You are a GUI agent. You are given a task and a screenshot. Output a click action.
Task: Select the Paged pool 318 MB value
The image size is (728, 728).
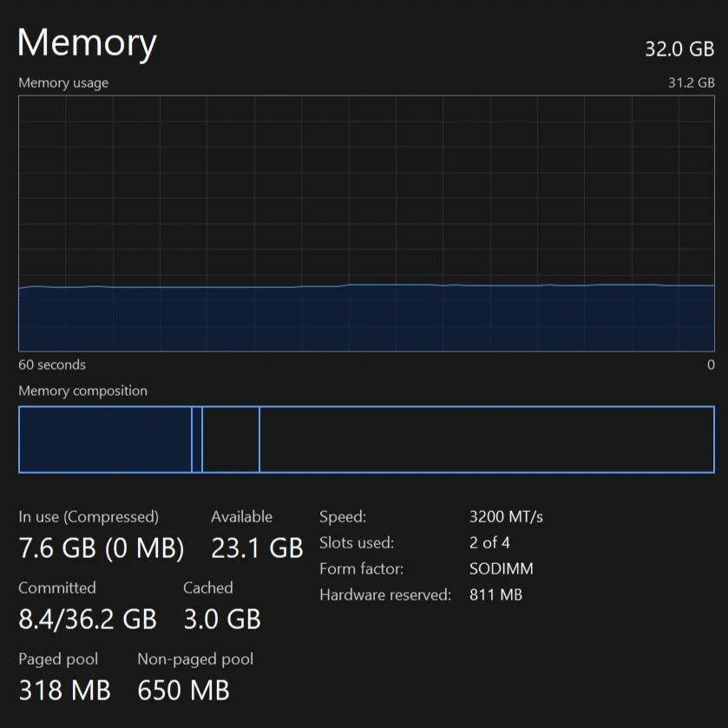(x=64, y=690)
